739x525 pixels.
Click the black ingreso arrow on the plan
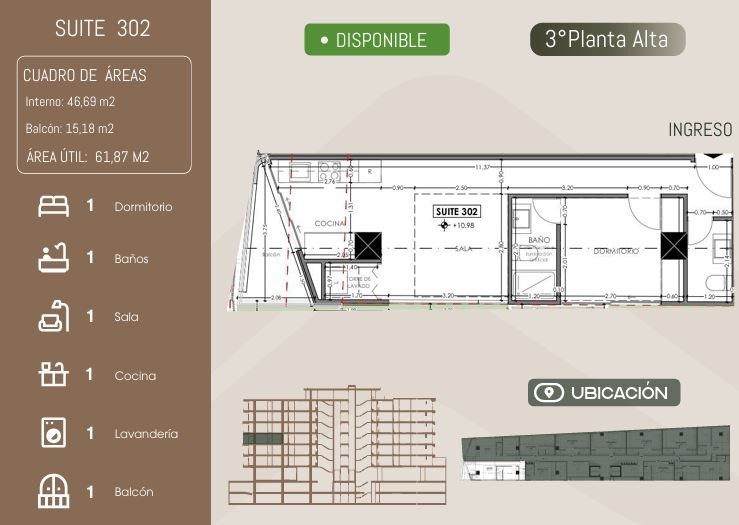tap(714, 156)
